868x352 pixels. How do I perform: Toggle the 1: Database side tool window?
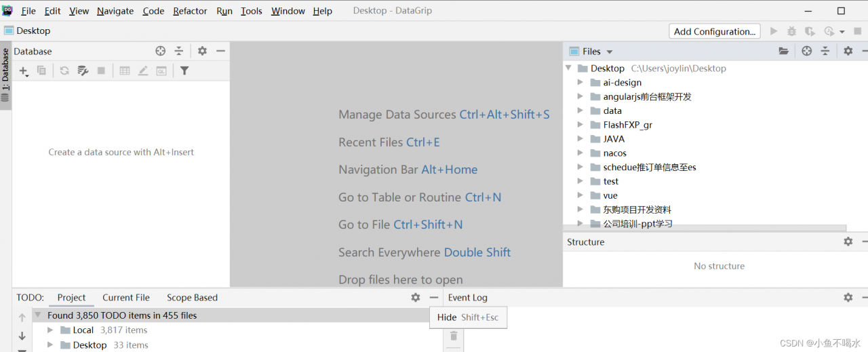tap(5, 75)
